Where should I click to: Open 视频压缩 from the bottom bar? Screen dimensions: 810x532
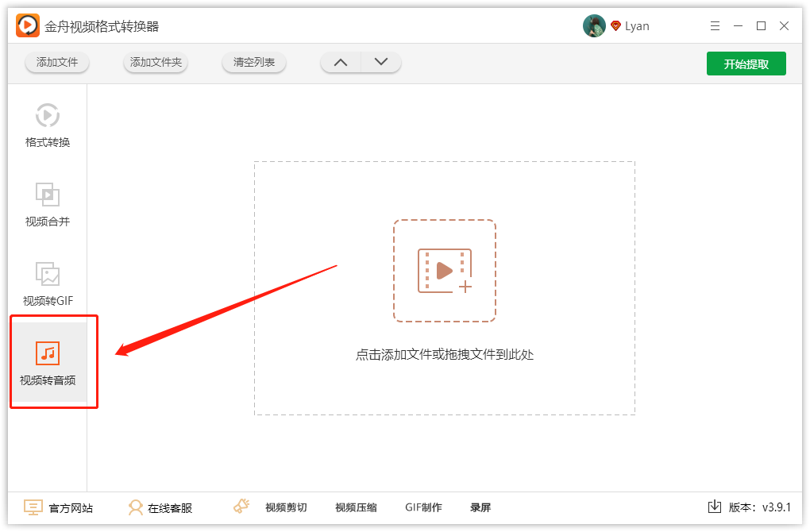click(356, 507)
